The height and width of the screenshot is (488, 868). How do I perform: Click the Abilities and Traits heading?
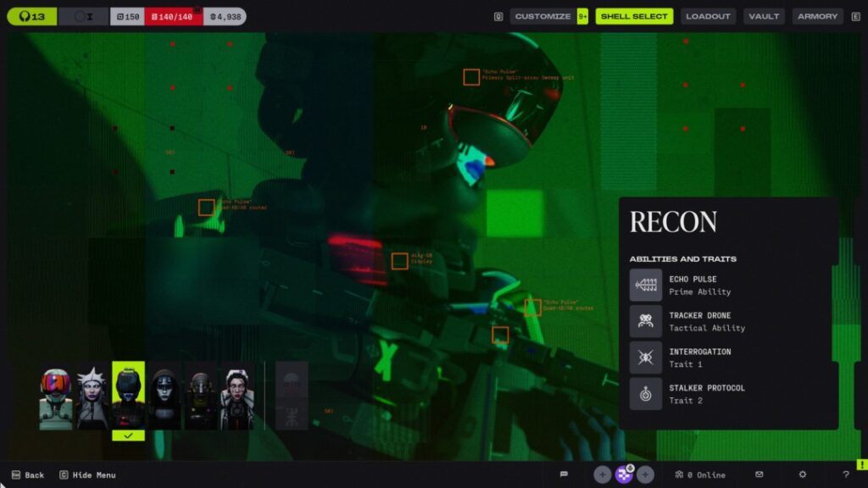click(682, 259)
